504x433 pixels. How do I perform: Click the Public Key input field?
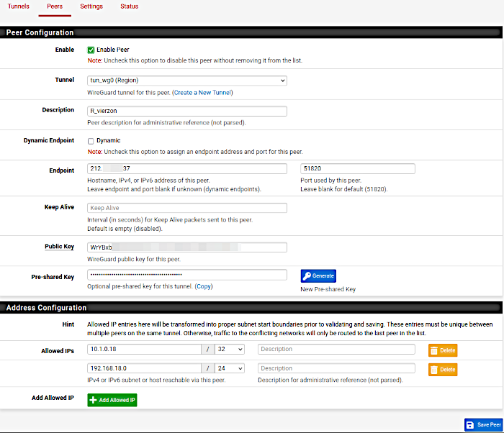[x=186, y=247]
